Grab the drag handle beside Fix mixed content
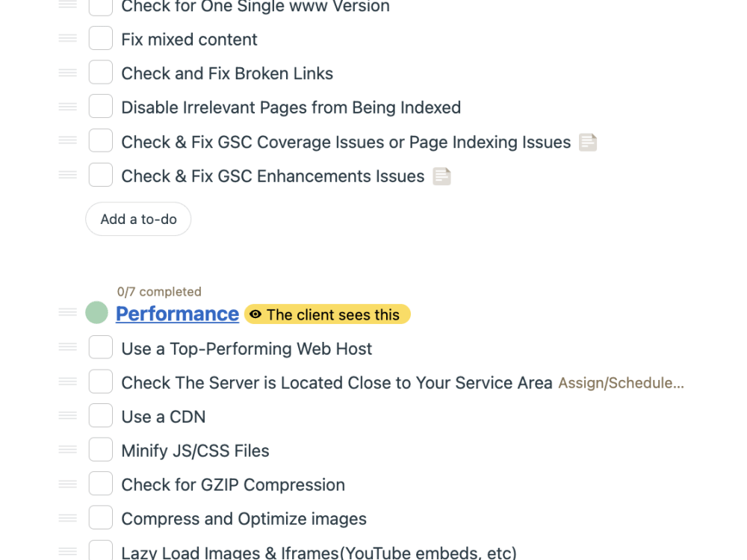The image size is (747, 560). pyautogui.click(x=68, y=38)
